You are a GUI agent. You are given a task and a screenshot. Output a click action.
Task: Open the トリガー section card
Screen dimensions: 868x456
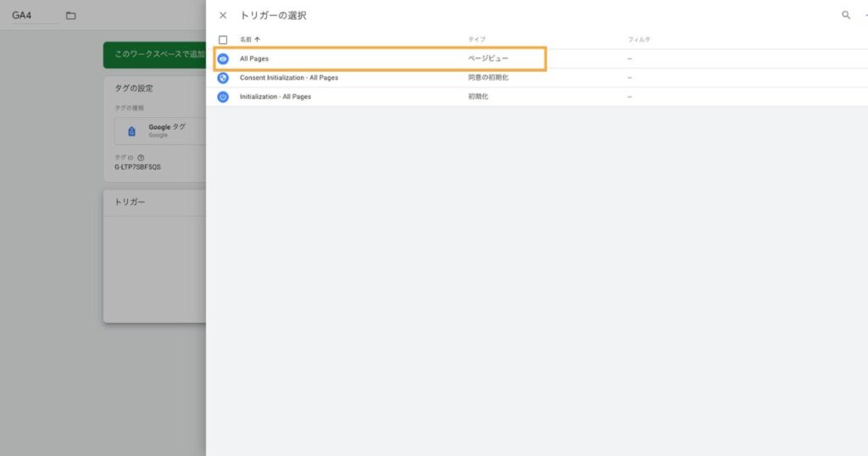click(x=154, y=256)
